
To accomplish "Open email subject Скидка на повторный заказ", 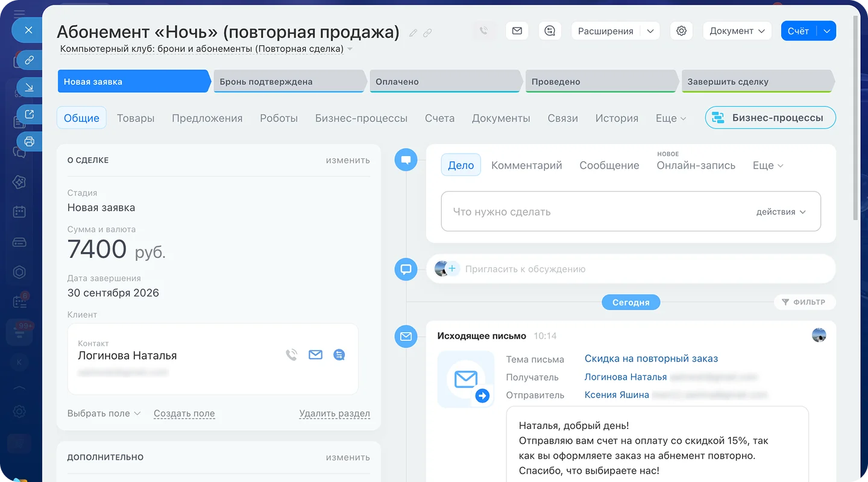I will pos(651,358).
